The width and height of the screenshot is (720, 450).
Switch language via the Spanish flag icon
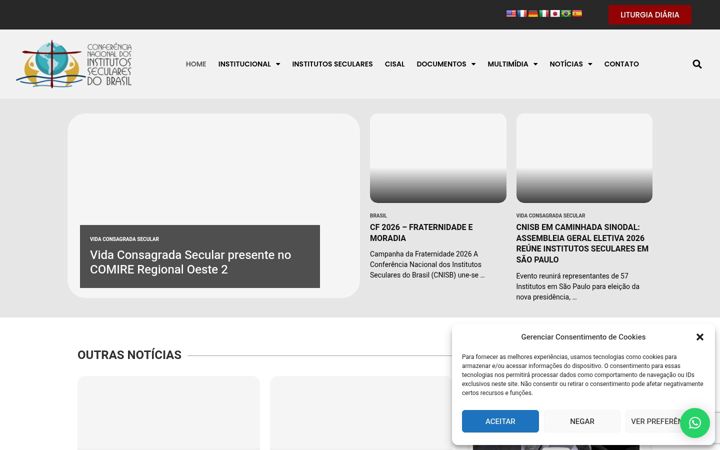(x=577, y=13)
